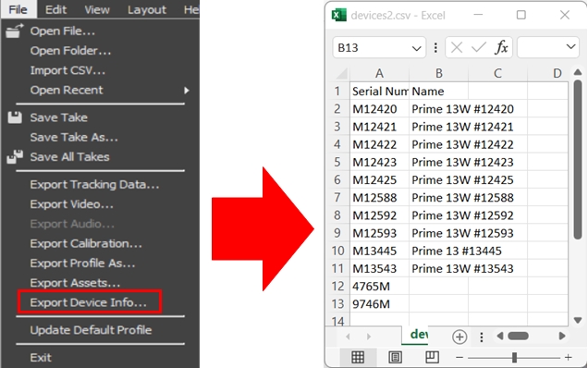Choose Import CSV from File menu
The image size is (588, 368).
pyautogui.click(x=67, y=70)
